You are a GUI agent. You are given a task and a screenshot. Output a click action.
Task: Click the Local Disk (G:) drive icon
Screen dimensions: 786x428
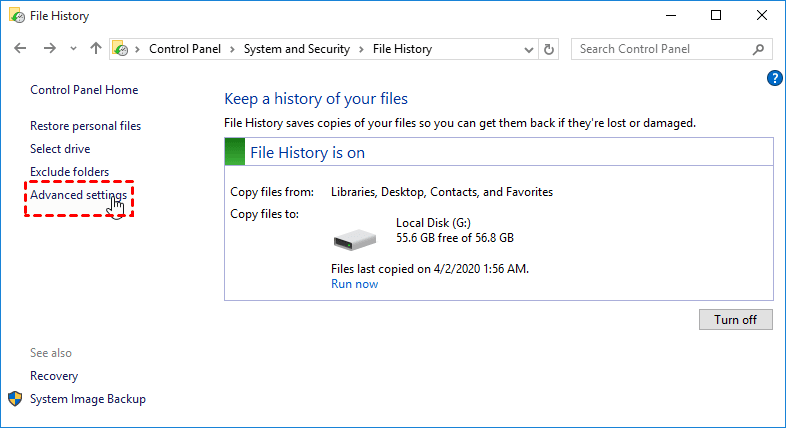click(x=354, y=238)
